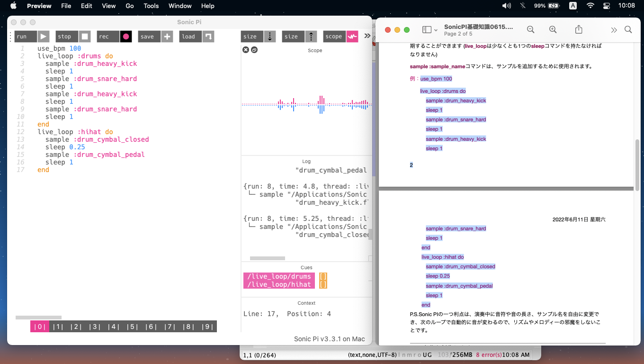Search the PDF with the magnifier icon
Image resolution: width=644 pixels, height=364 pixels.
click(x=628, y=29)
